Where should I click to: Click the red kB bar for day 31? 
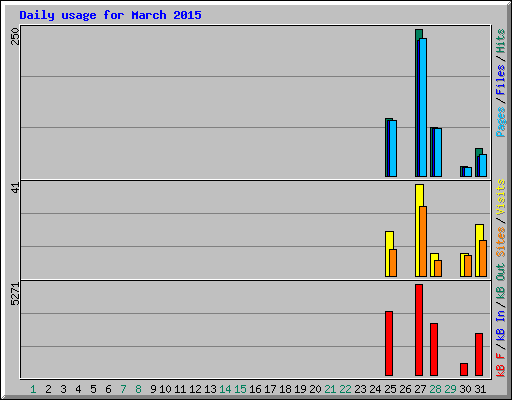click(x=479, y=355)
